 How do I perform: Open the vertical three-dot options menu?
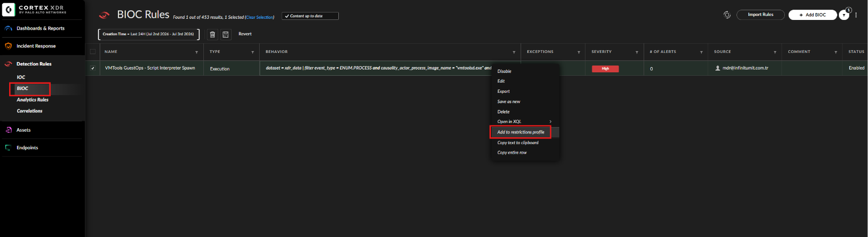coord(856,15)
